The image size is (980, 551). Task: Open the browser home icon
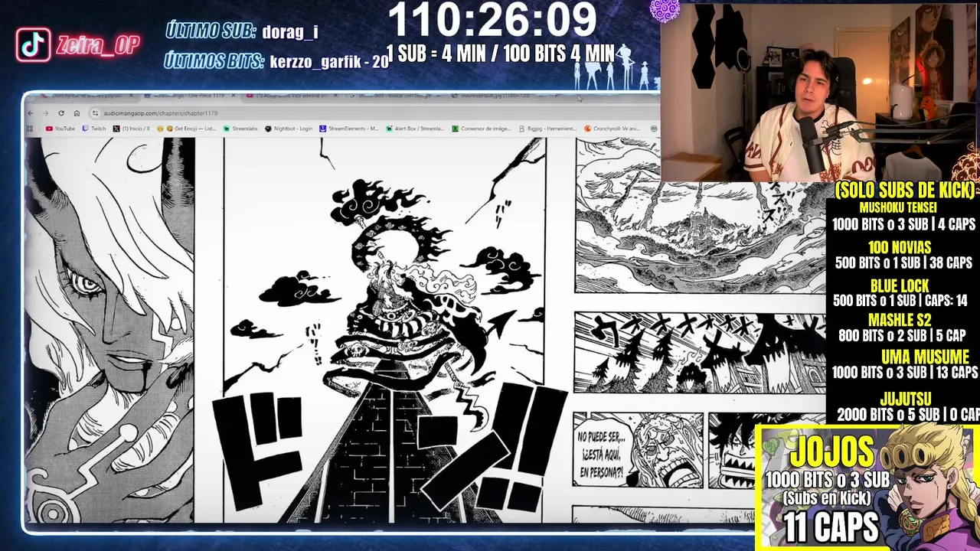click(77, 113)
